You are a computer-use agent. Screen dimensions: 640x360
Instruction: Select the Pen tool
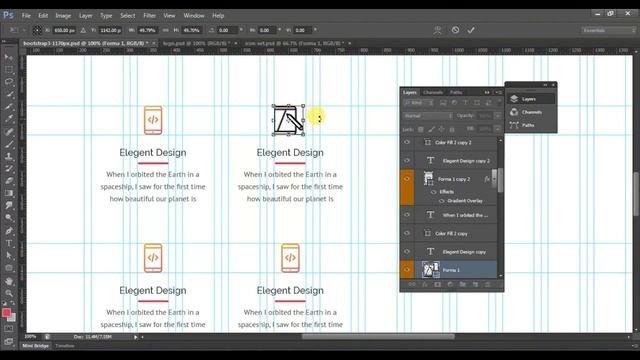9,231
